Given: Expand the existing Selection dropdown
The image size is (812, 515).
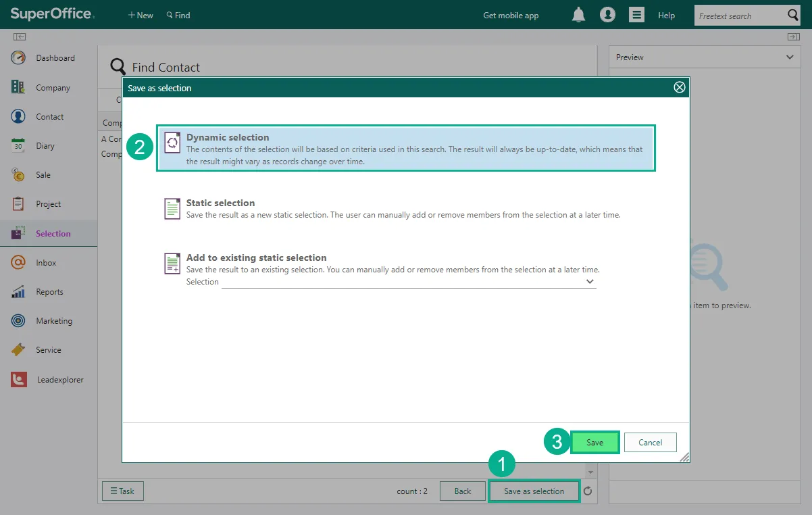Looking at the screenshot, I should click(x=589, y=281).
